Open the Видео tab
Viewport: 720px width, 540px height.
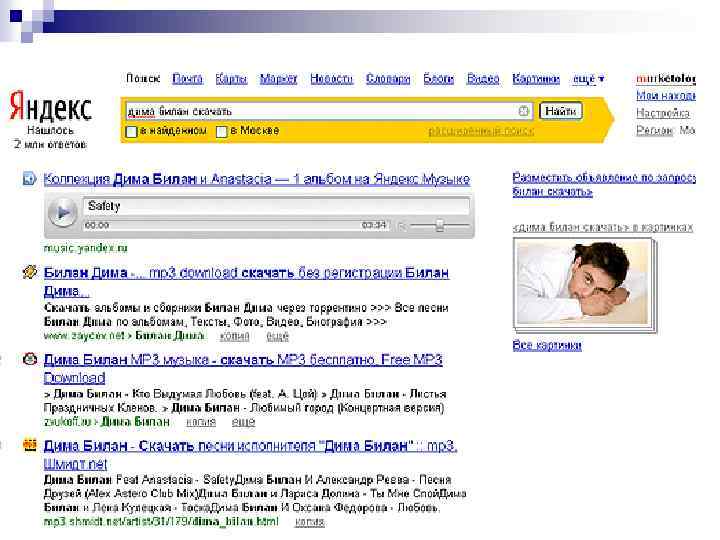(x=483, y=79)
